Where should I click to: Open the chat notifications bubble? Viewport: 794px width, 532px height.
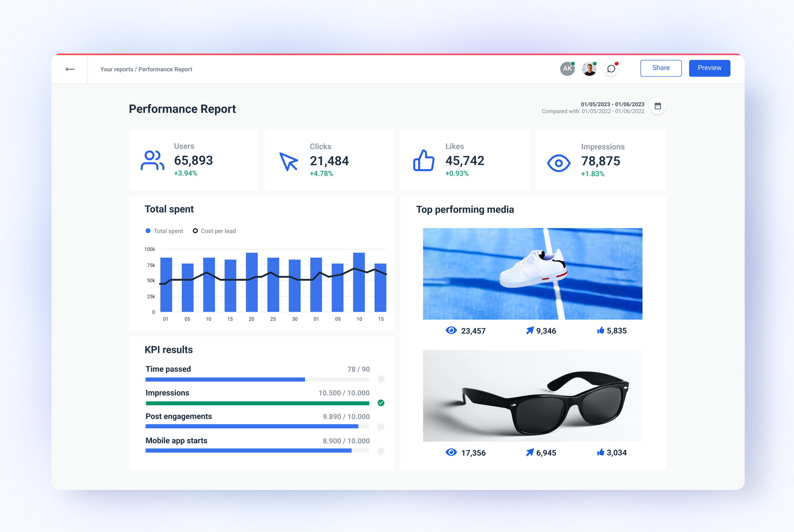point(611,69)
